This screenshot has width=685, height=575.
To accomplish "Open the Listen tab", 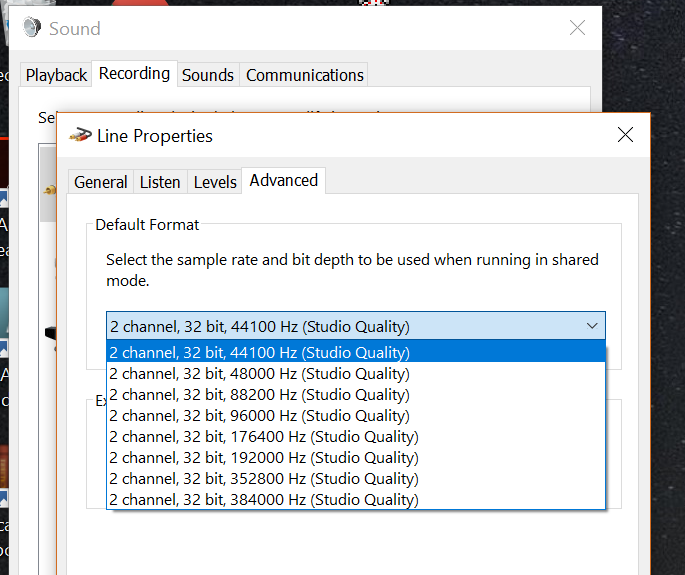I will coord(160,182).
